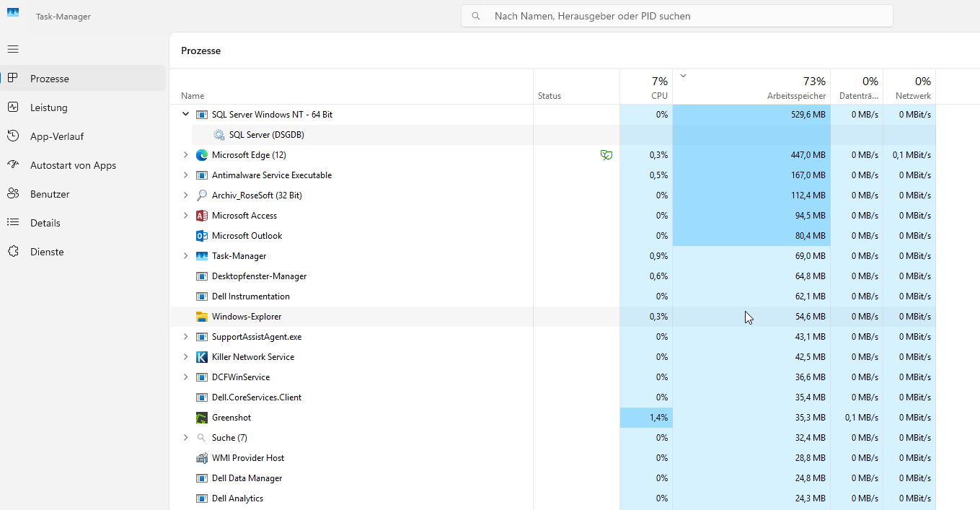The width and height of the screenshot is (980, 510).
Task: Expand the Archiv_RoseSoft (32 Bit) row
Action: click(x=185, y=195)
